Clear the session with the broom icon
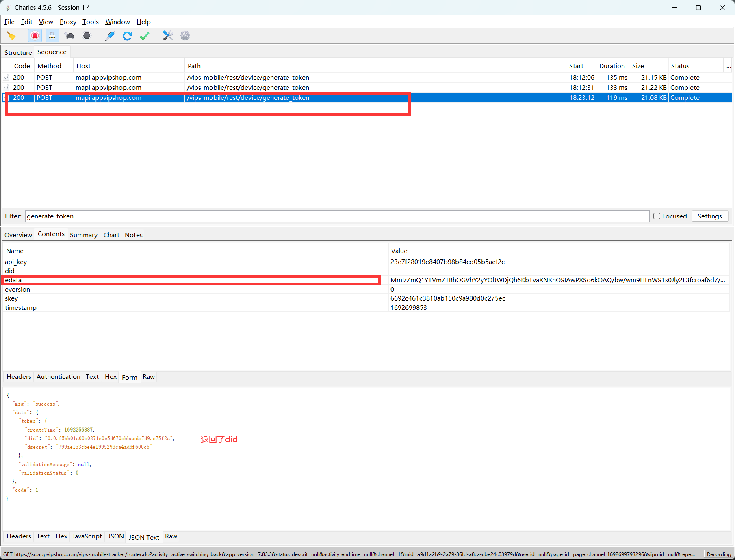 pyautogui.click(x=11, y=36)
